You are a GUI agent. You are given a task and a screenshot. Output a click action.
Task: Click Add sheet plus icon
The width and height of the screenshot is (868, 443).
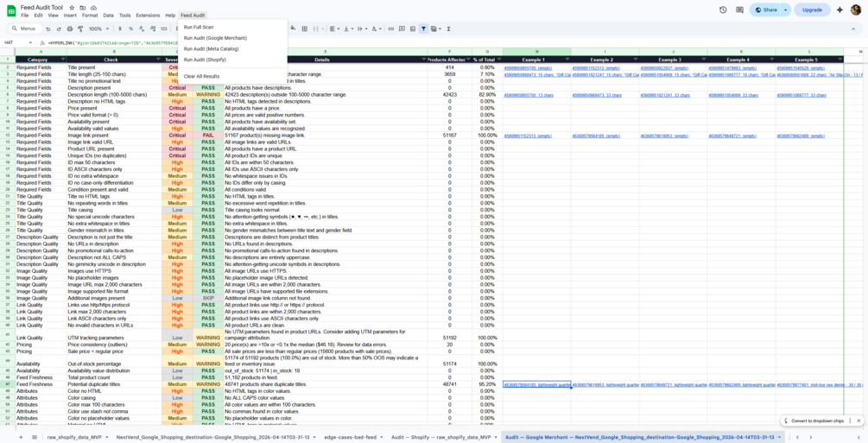[x=21, y=437]
